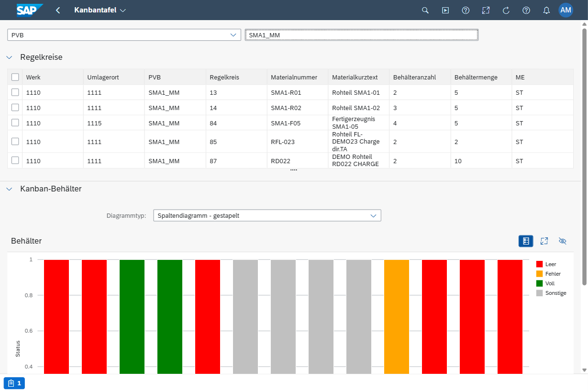588x392 pixels.
Task: Click text Rohteil SMA1-01
Action: [356, 92]
